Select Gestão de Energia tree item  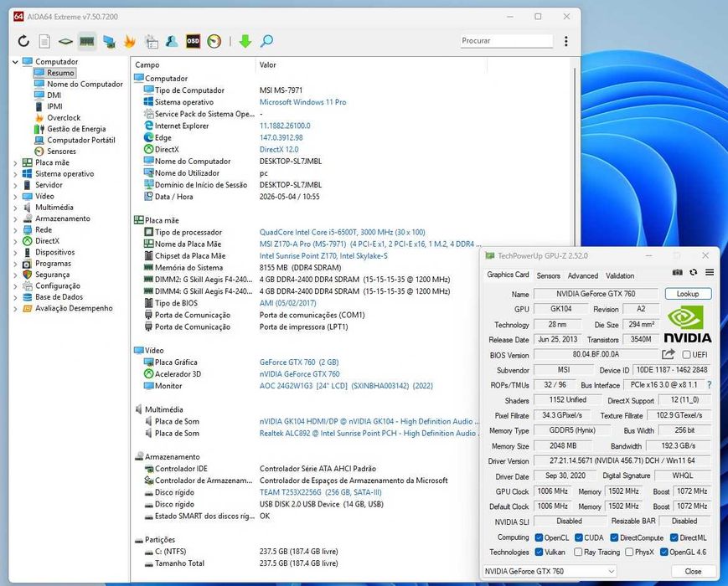(x=76, y=129)
